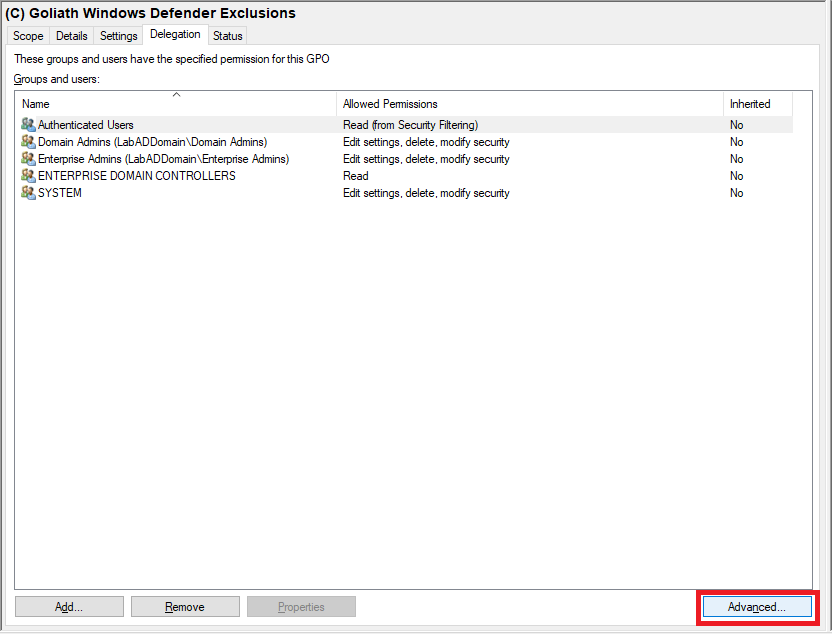Click the SYSTEM account icon
Screen dimensions: 832x634
click(x=28, y=193)
